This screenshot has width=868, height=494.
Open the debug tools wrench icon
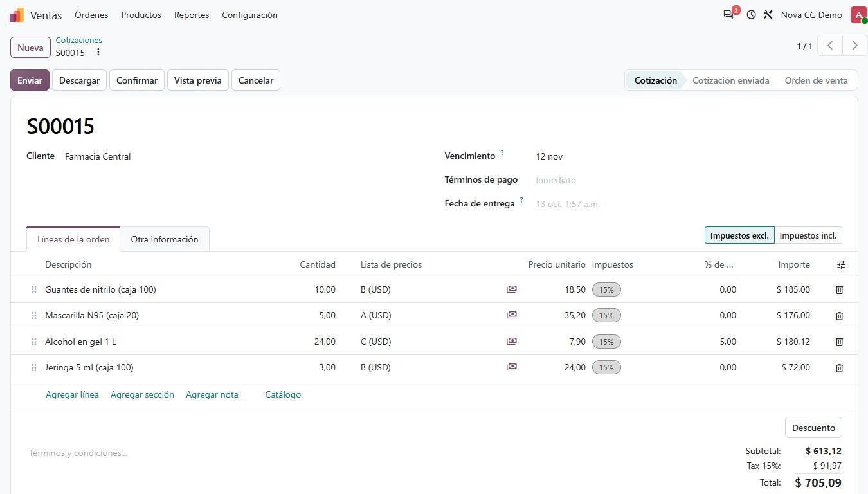click(768, 15)
